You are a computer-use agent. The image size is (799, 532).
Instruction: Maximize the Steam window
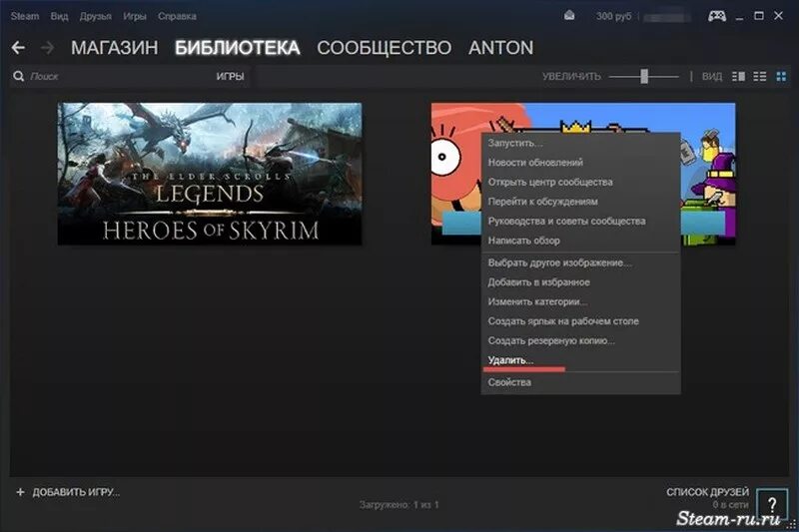click(759, 16)
